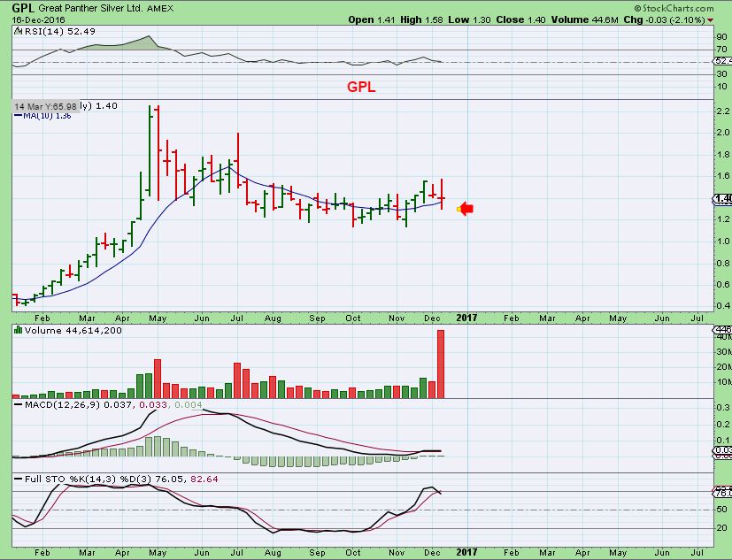This screenshot has height=560, width=732.
Task: Open the StockCharts.com copyright link
Action: coord(674,8)
